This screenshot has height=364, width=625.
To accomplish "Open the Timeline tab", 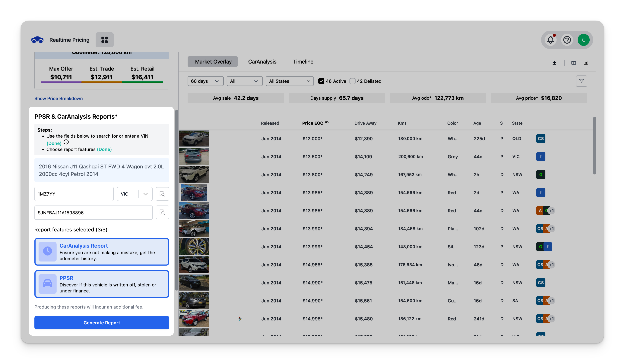I will 303,62.
